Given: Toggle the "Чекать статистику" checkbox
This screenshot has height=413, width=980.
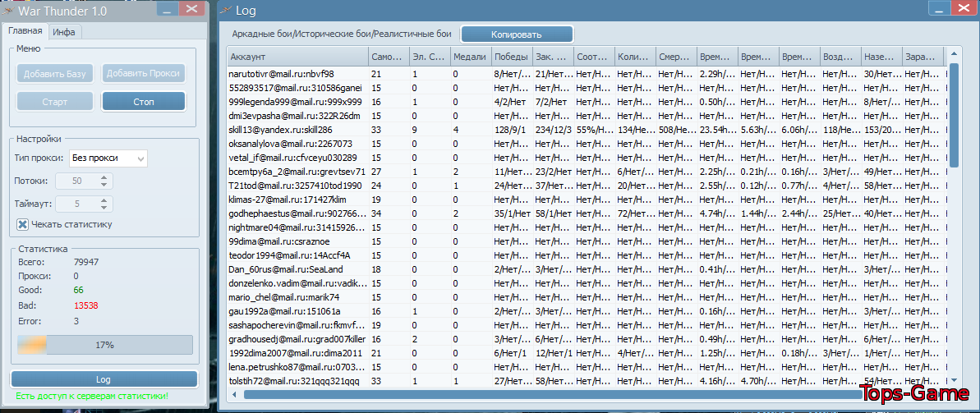Looking at the screenshot, I should (x=23, y=224).
